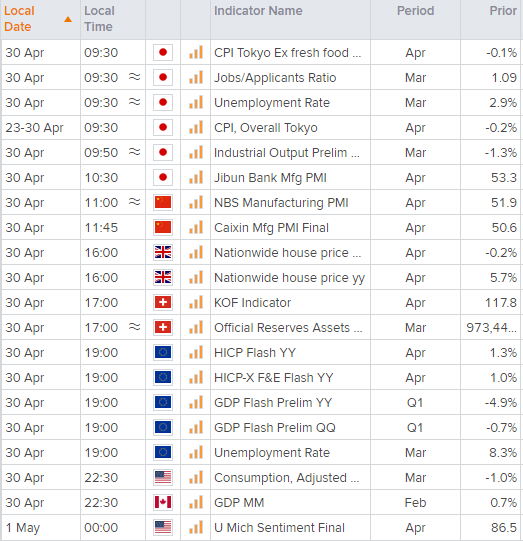This screenshot has width=523, height=541.
Task: Click the China flag beside NBS Manufacturing PMI
Action: [x=163, y=203]
